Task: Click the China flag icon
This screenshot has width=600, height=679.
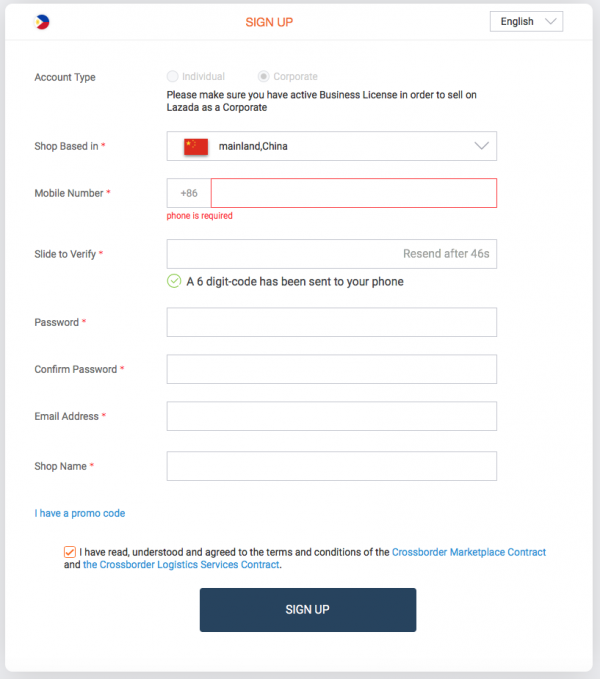Action: click(x=196, y=146)
